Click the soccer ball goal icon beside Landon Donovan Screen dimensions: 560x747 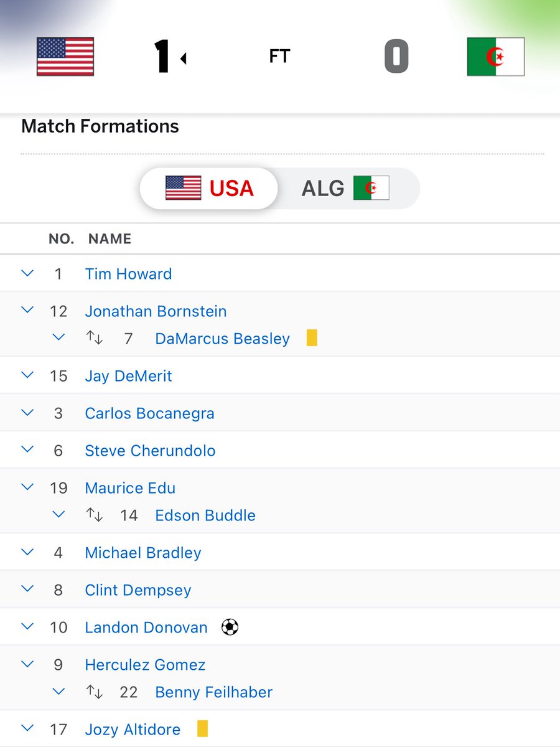230,627
